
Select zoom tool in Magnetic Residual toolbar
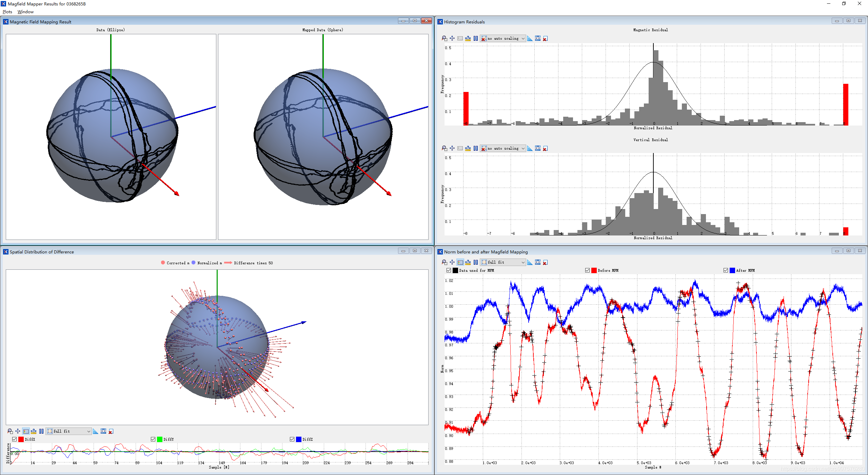[444, 38]
